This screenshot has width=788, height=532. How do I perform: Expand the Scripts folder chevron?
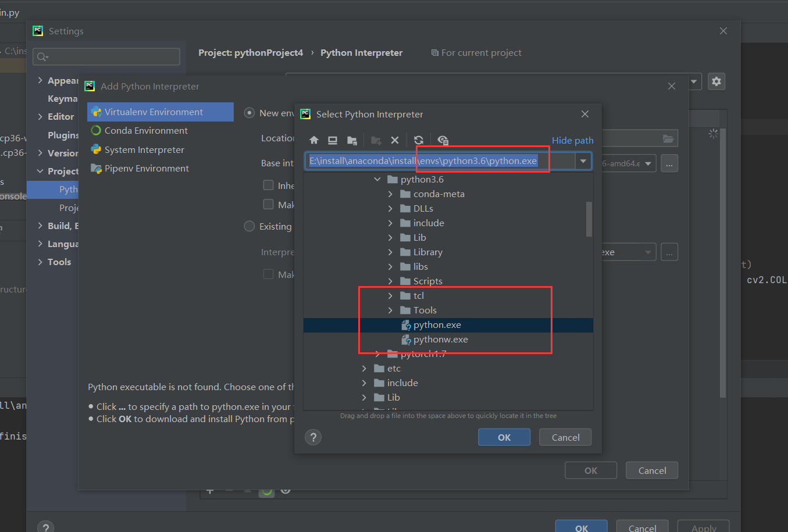[390, 281]
